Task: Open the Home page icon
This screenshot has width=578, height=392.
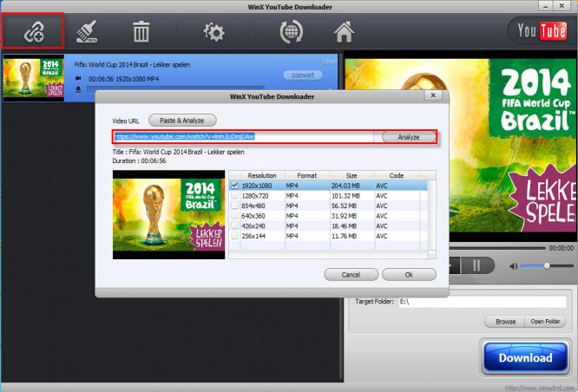Action: click(x=344, y=32)
